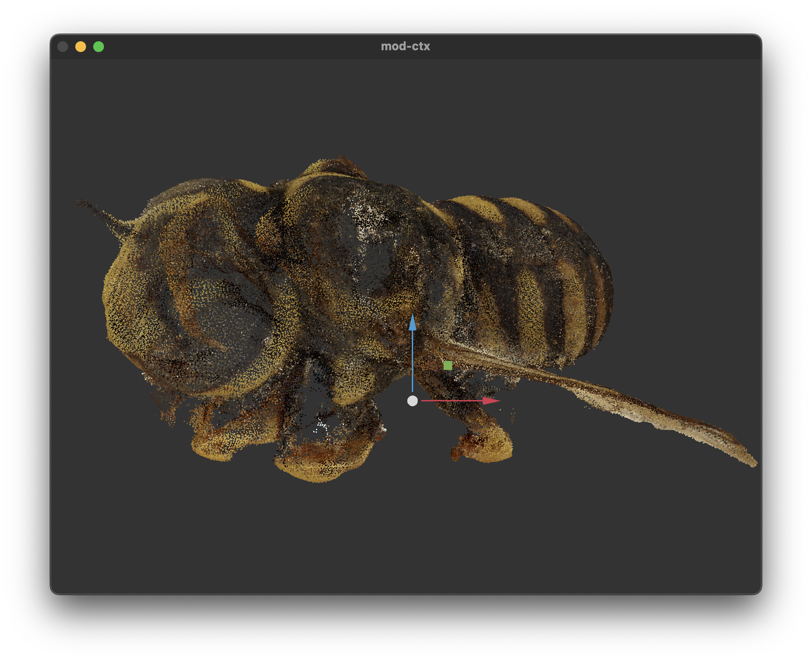The height and width of the screenshot is (661, 812).
Task: Click empty viewport background below the bee
Action: pyautogui.click(x=403, y=538)
